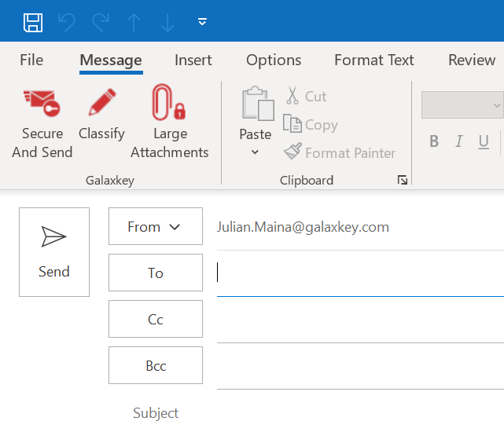Screen dimensions: 504x432
Task: Open the Format Text tab
Action: click(374, 60)
